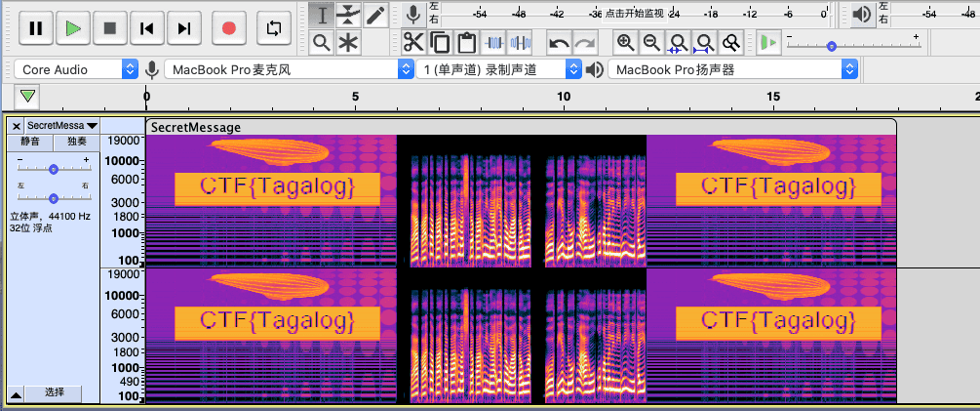Open the Core Audio host dropdown
Viewport: 980px width, 411px height.
[76, 69]
